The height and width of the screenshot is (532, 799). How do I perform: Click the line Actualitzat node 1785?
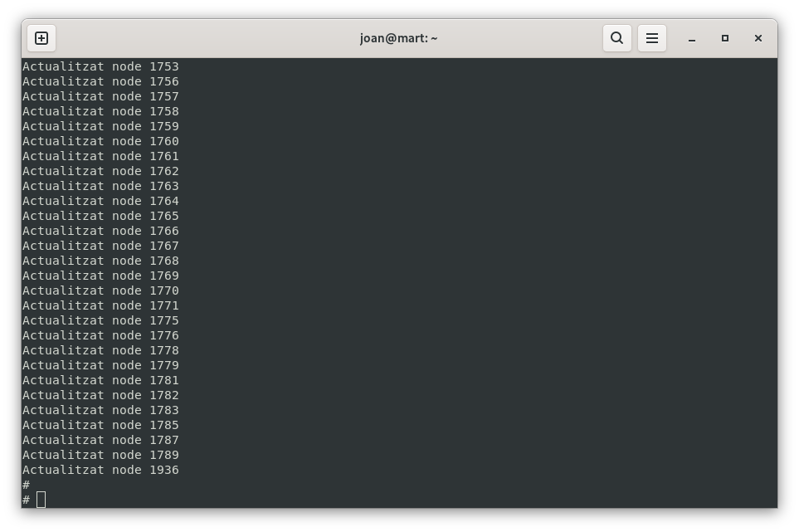(101, 425)
